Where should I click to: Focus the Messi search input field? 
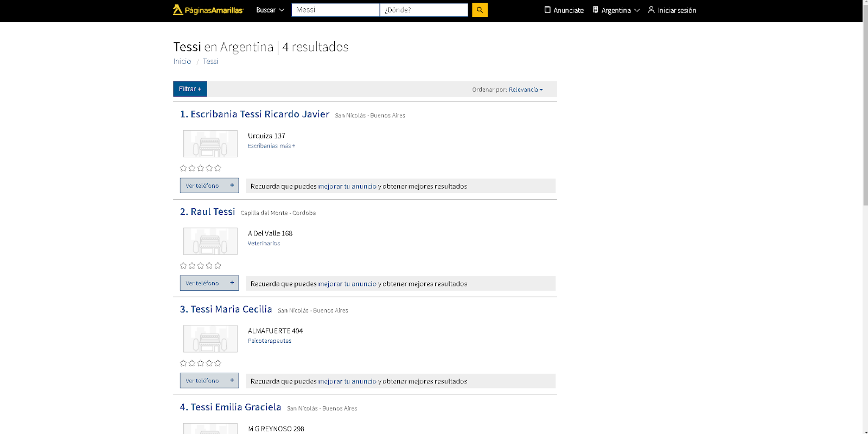(x=335, y=10)
